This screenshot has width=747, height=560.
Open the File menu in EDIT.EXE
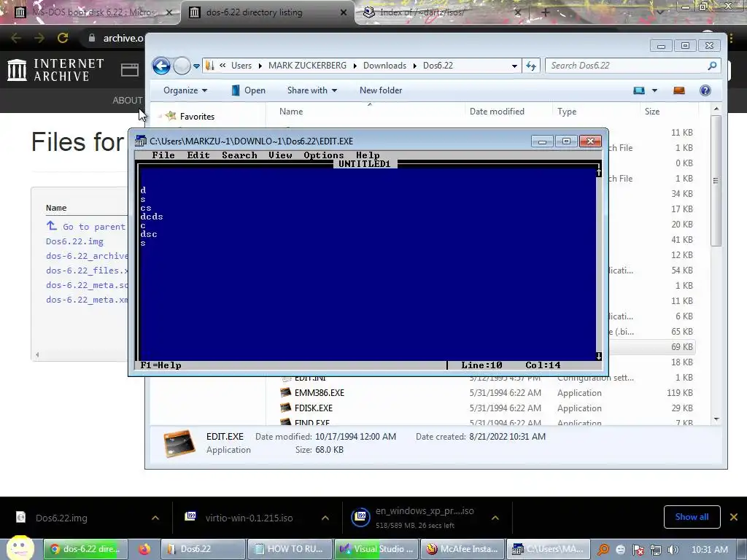tap(163, 155)
